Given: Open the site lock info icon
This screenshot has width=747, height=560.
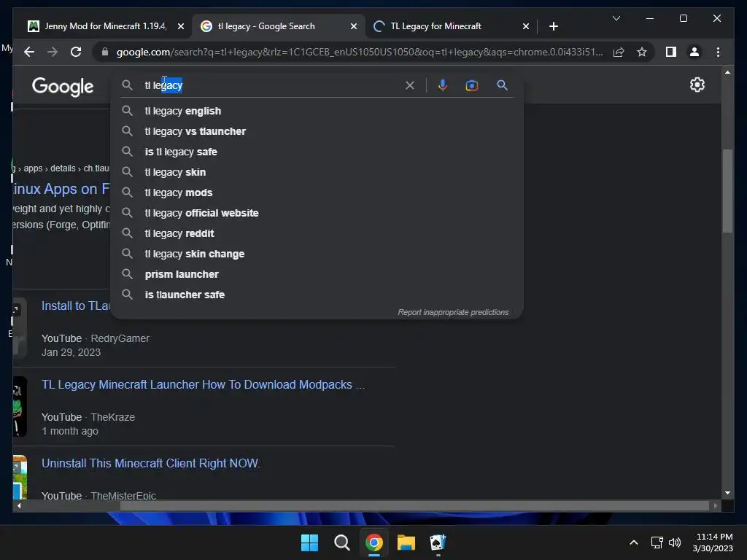Looking at the screenshot, I should click(x=105, y=52).
